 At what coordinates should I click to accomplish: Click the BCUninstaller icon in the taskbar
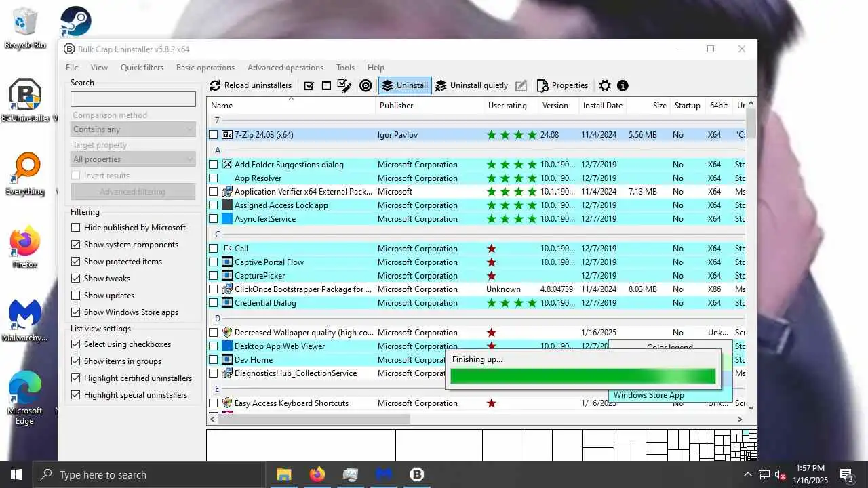pyautogui.click(x=417, y=474)
